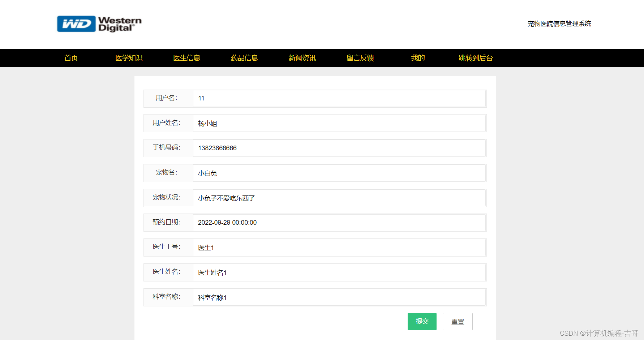Click the 手机号码 field 13823866666
This screenshot has width=644, height=340.
[339, 148]
